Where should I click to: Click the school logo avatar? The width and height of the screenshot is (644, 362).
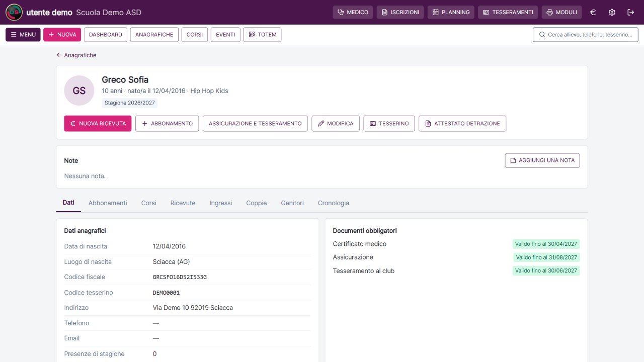click(x=14, y=12)
